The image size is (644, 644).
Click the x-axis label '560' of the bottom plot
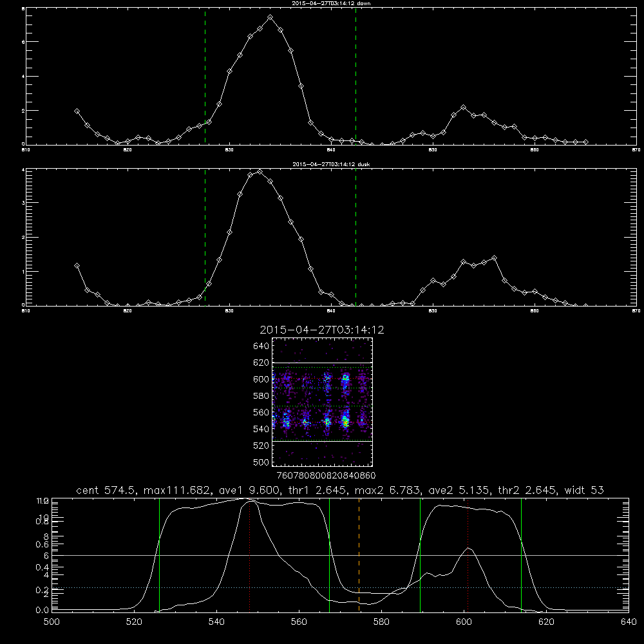(299, 622)
